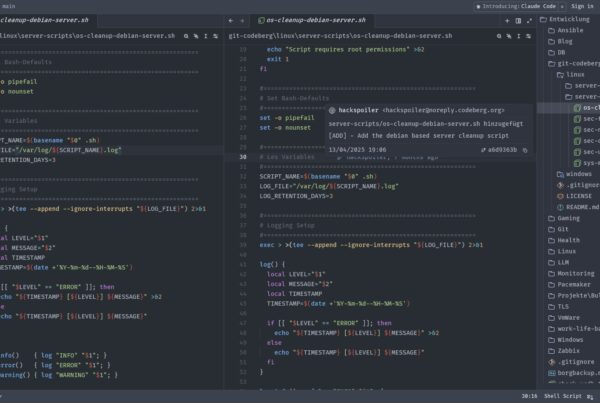The image size is (600, 403).
Task: Expand the Pacemaker folder
Action: coord(574,285)
